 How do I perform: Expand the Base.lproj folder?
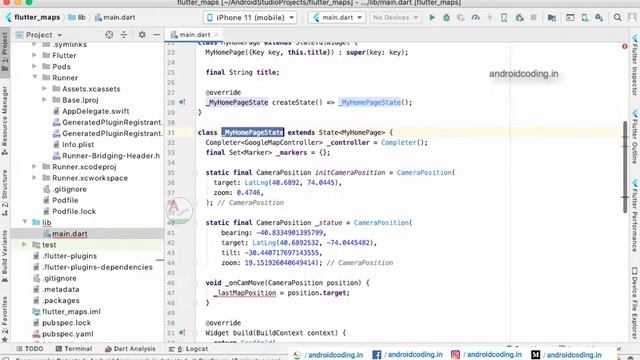[x=45, y=99]
